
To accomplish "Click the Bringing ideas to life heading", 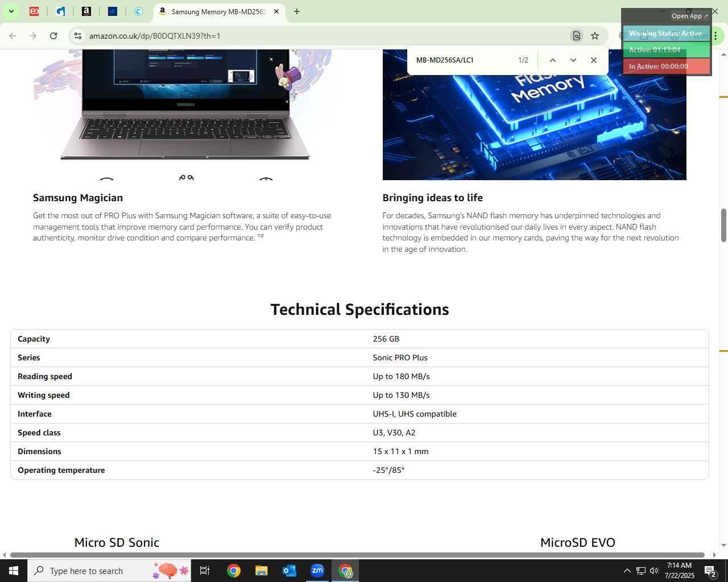I will pos(432,198).
